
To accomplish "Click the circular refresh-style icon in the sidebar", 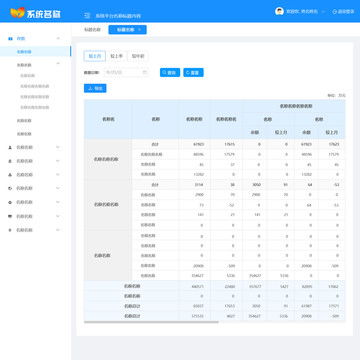I will click(10, 188).
